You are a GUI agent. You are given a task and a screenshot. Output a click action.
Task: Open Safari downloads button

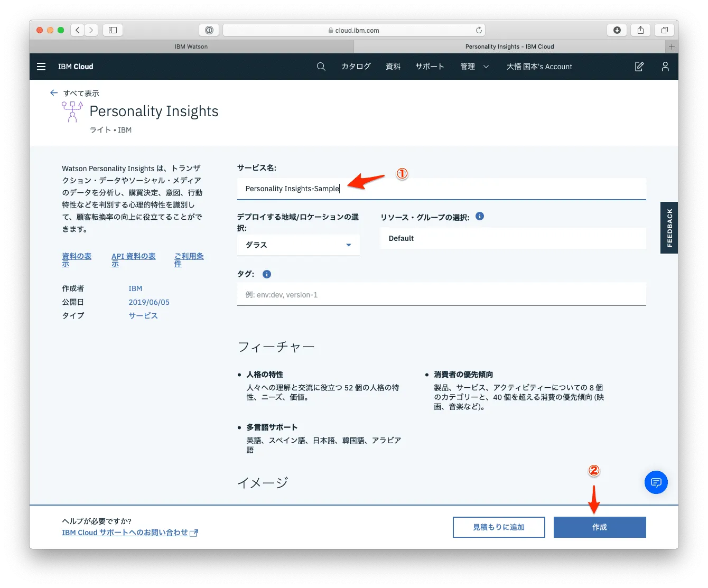pyautogui.click(x=617, y=30)
